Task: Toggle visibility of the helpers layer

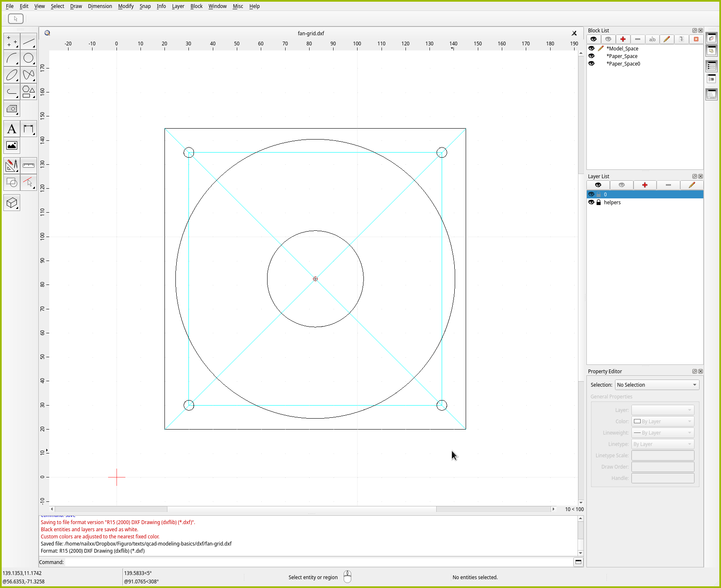Action: click(x=591, y=203)
